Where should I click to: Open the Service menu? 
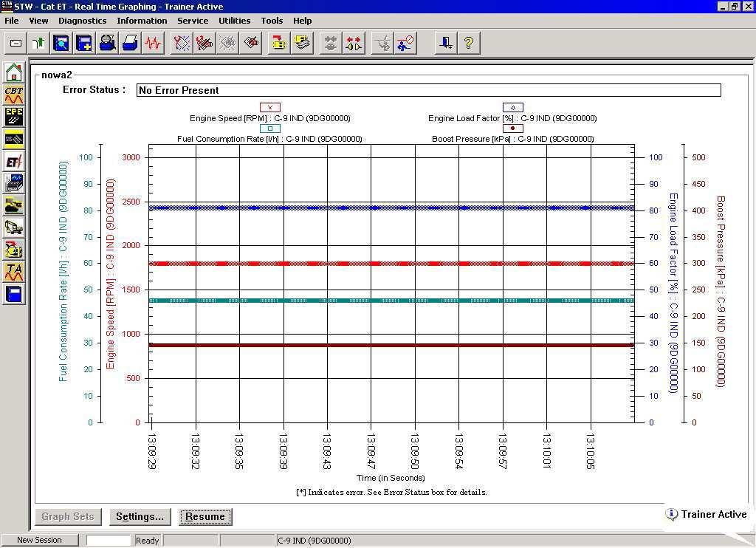tap(193, 21)
